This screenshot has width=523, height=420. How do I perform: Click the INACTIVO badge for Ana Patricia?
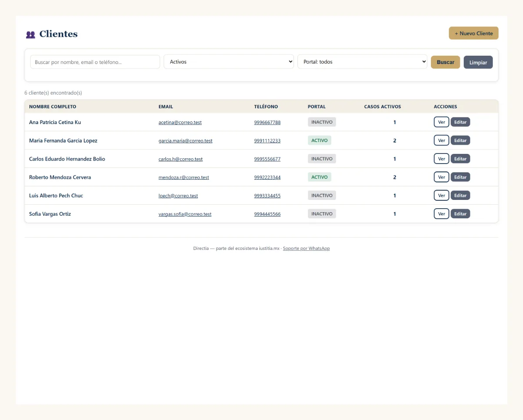click(322, 122)
